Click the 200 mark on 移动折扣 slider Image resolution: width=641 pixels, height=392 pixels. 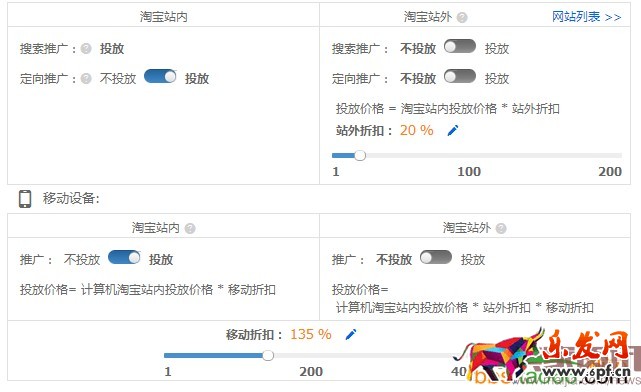(311, 371)
